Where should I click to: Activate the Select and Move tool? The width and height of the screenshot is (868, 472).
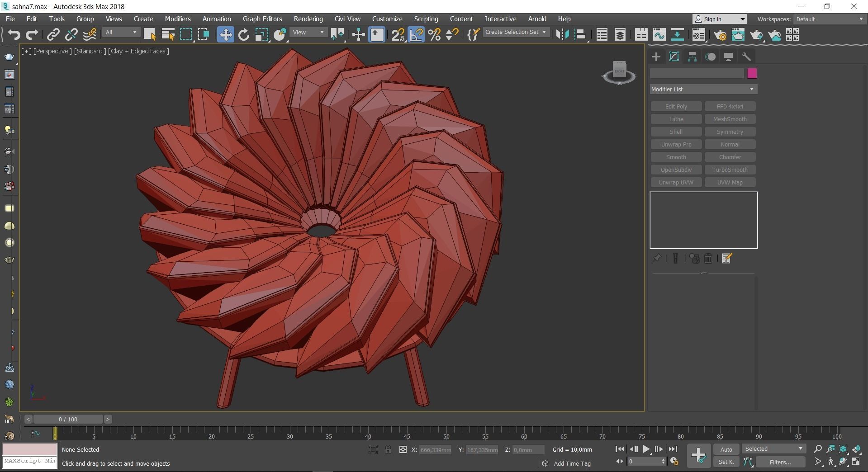click(225, 35)
